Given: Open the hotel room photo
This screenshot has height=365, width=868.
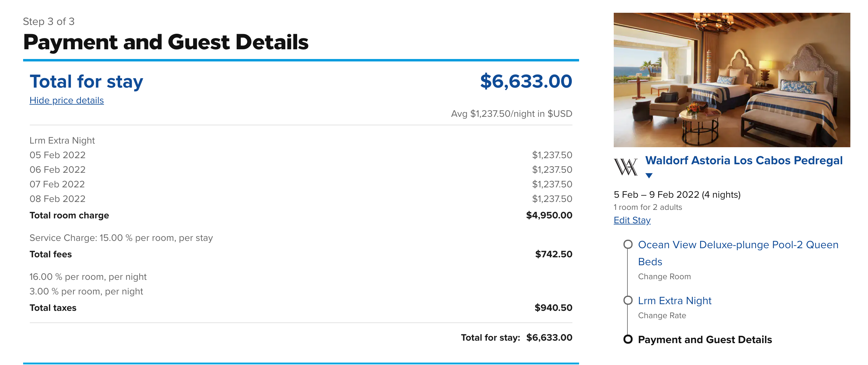Looking at the screenshot, I should 731,80.
